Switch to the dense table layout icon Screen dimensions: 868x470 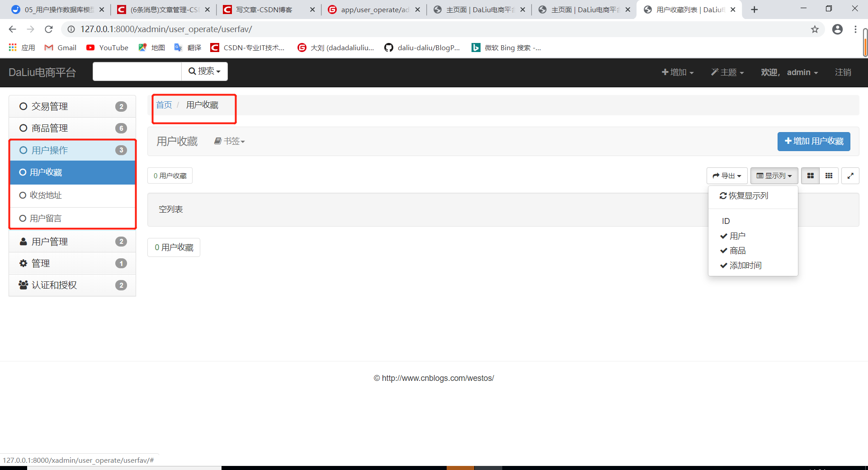pyautogui.click(x=829, y=176)
